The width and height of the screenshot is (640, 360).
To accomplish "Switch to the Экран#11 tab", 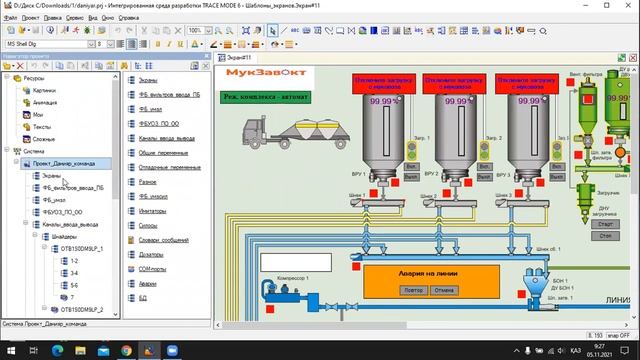I will (x=235, y=58).
